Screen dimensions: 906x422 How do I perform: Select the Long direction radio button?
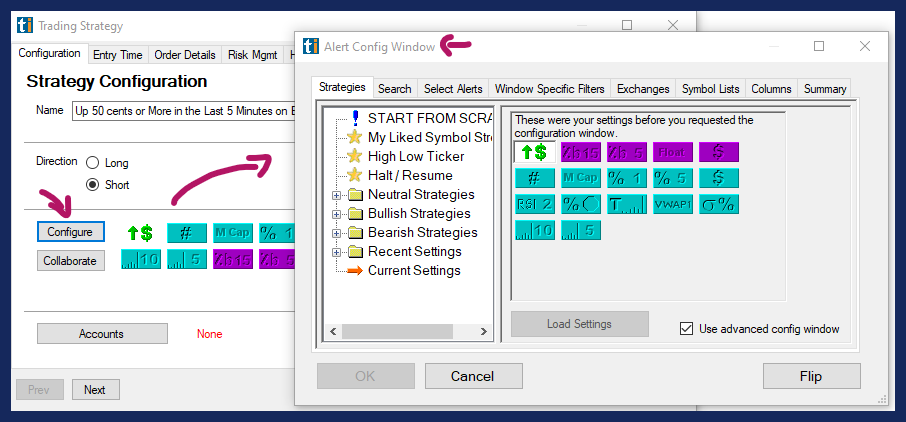pyautogui.click(x=93, y=163)
